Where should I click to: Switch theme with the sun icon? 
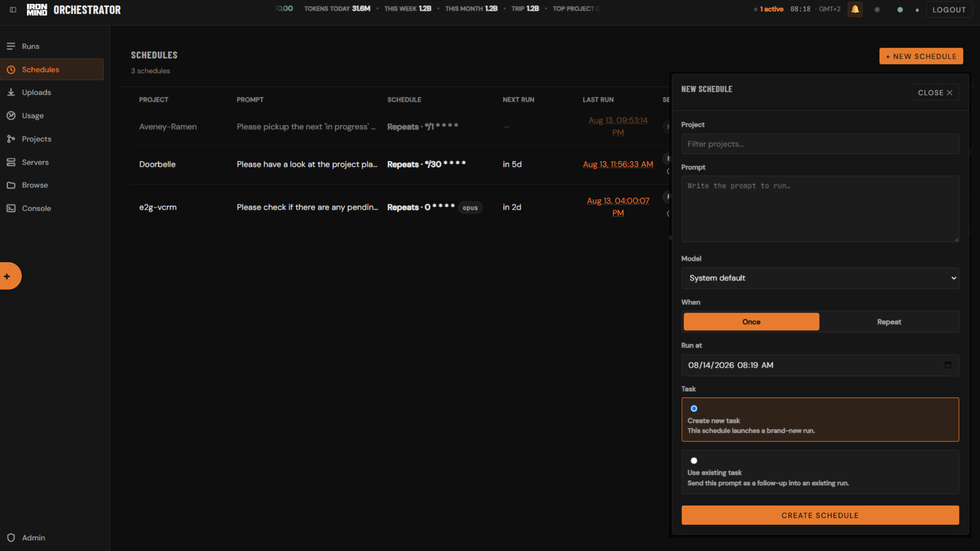click(x=877, y=9)
